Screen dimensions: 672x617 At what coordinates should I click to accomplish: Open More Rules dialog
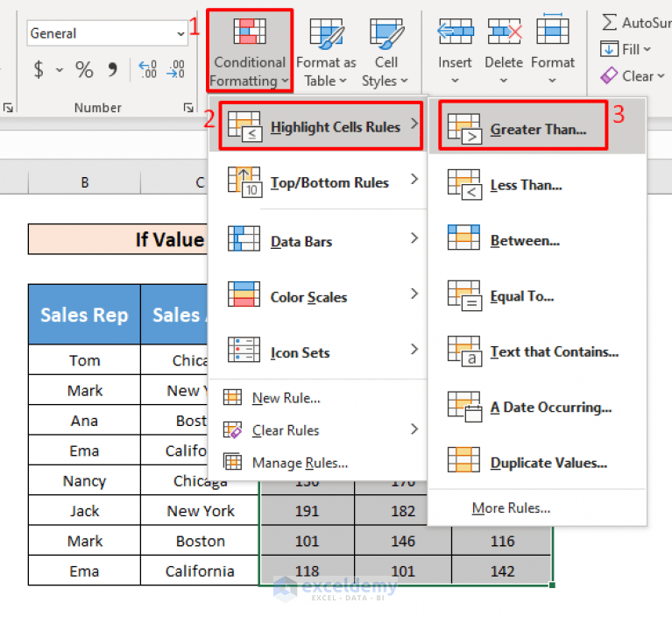(537, 508)
